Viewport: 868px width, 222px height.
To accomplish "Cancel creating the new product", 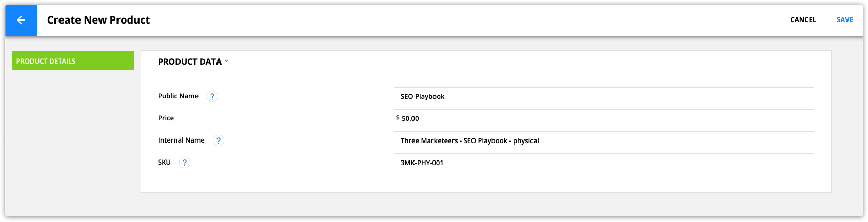I will [x=803, y=20].
